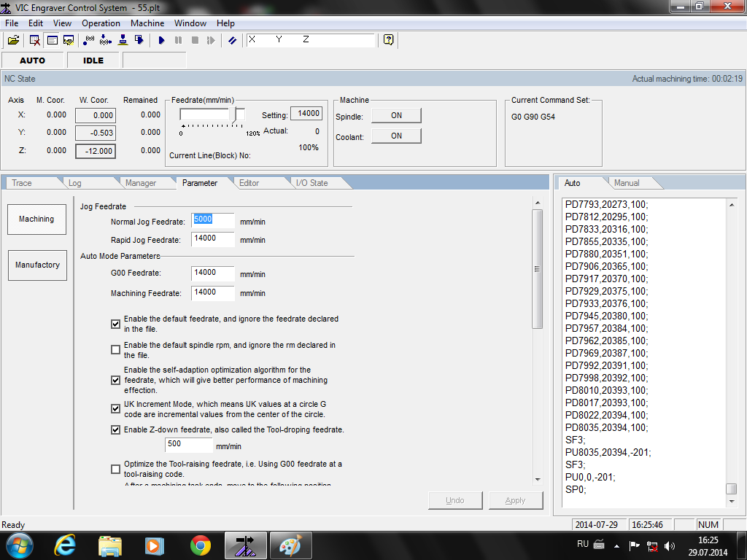Click the tool calibration toolbar icon

[123, 41]
